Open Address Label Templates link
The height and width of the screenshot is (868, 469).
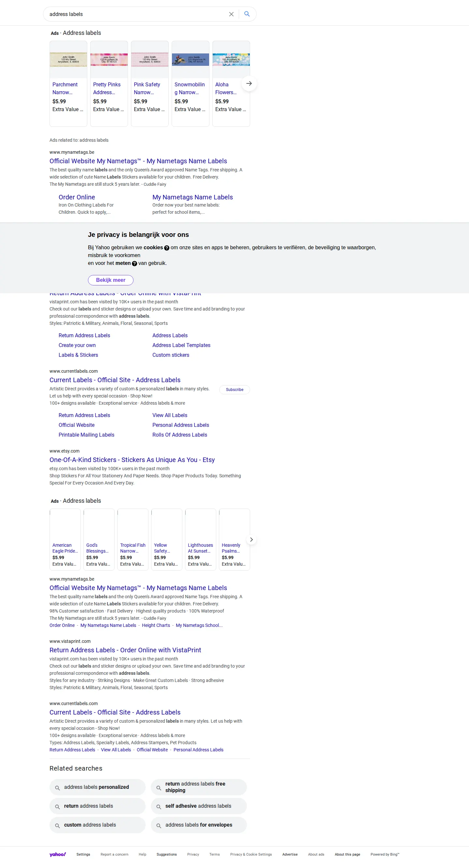coord(181,345)
